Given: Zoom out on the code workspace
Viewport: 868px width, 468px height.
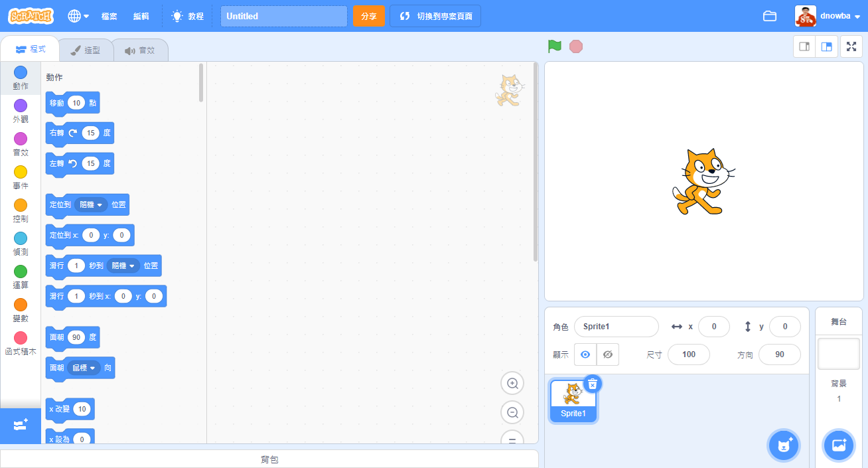Looking at the screenshot, I should click(512, 412).
